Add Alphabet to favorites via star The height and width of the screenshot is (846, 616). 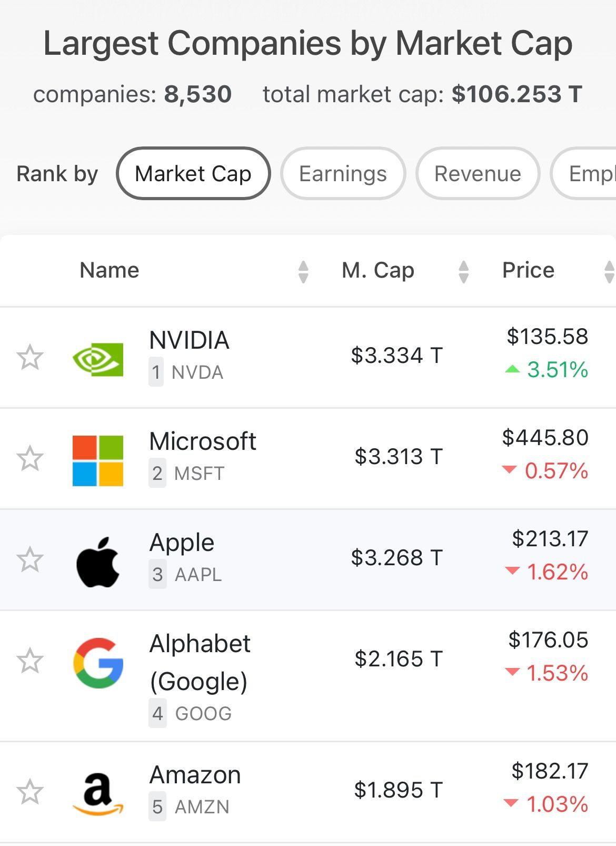tap(30, 661)
